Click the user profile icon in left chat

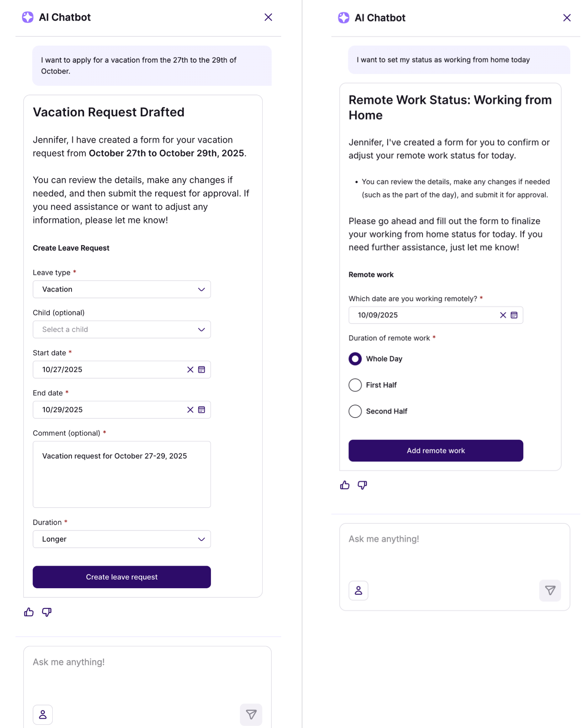click(x=43, y=715)
